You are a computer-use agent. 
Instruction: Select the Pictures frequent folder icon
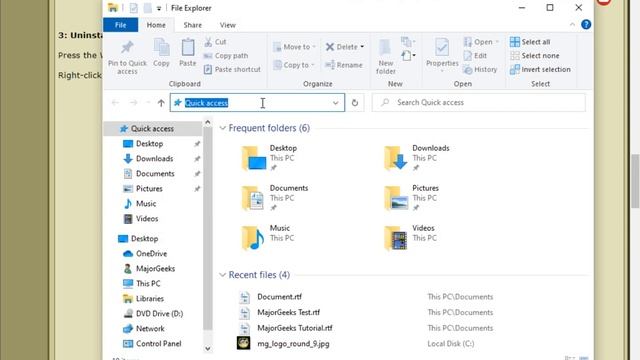[x=396, y=198]
